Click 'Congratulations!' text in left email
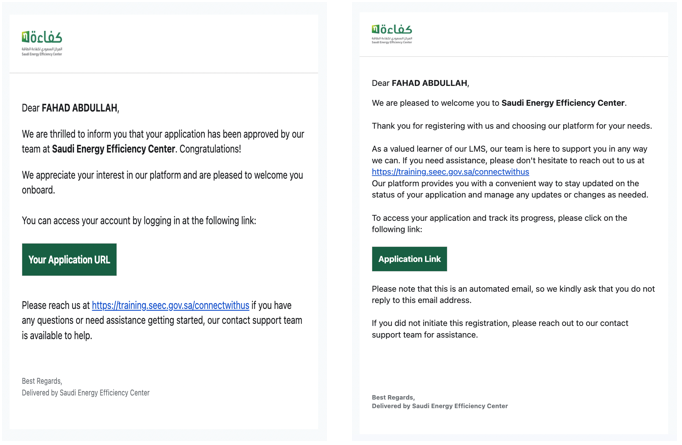Viewport: 682px width, 445px height. 210,149
